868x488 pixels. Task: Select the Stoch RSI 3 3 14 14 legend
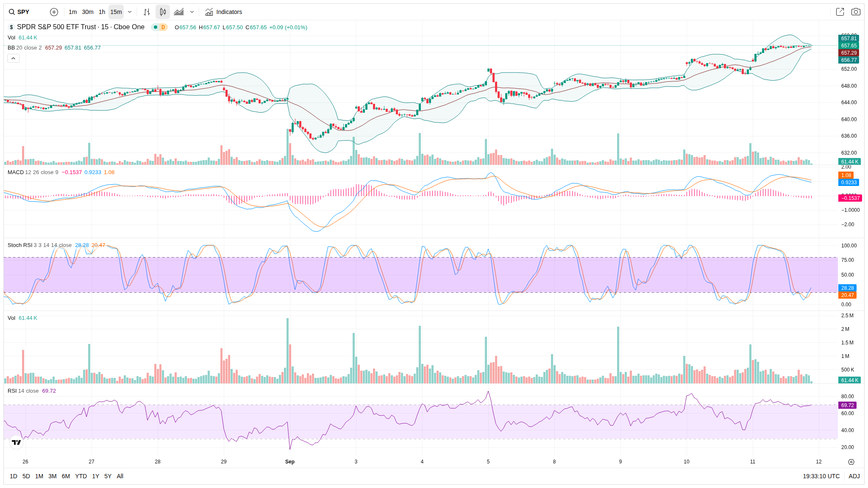click(x=39, y=245)
